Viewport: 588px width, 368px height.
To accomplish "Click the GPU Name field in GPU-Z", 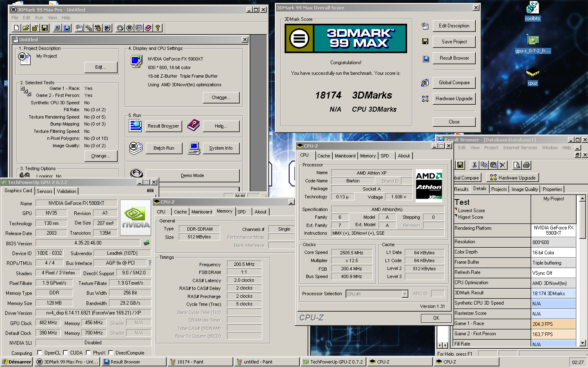I will click(x=76, y=203).
